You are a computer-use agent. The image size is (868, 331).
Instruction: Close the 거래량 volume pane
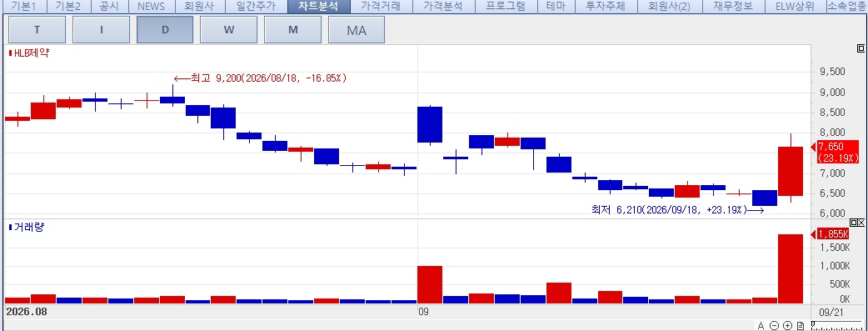[861, 223]
